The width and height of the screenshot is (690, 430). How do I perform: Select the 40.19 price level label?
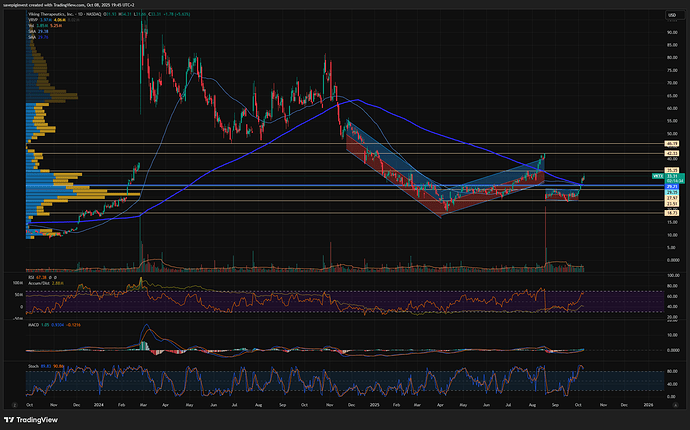click(672, 143)
